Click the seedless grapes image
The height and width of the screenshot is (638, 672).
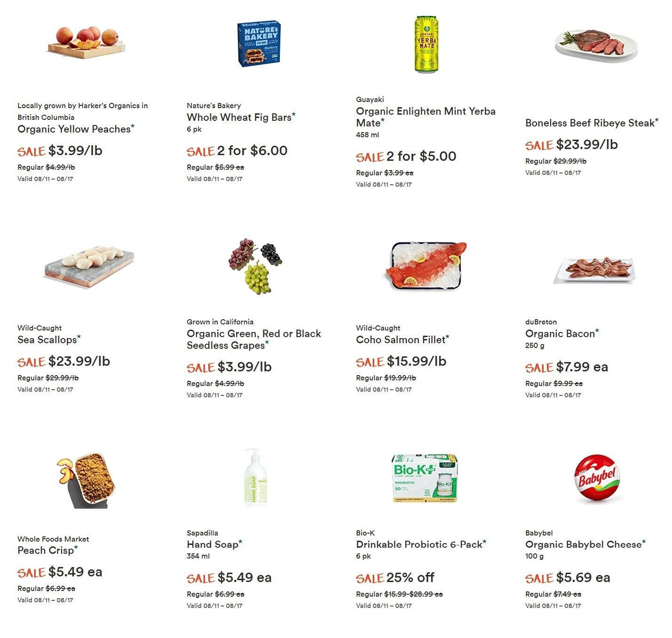click(255, 266)
